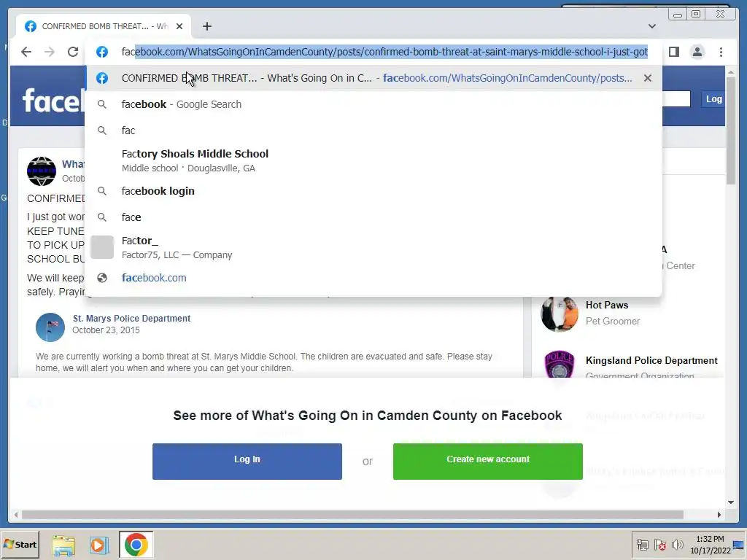Click the globe icon beside facebook.com

[x=102, y=278]
